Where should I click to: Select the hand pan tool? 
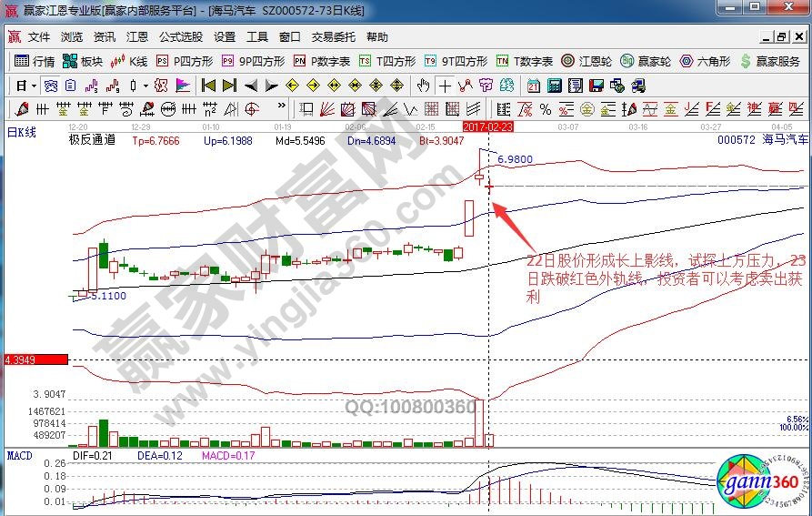pyautogui.click(x=423, y=86)
